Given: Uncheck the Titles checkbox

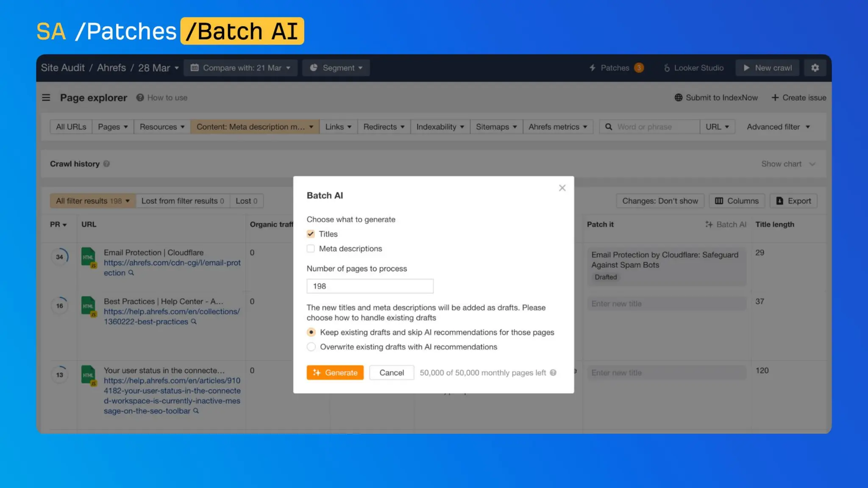Looking at the screenshot, I should point(311,234).
